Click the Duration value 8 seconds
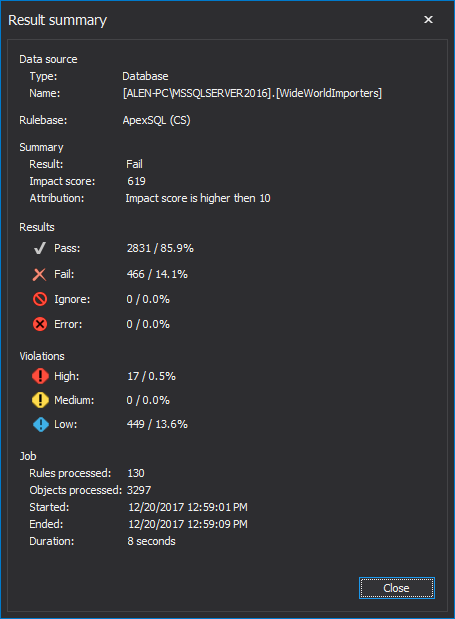 tap(151, 541)
